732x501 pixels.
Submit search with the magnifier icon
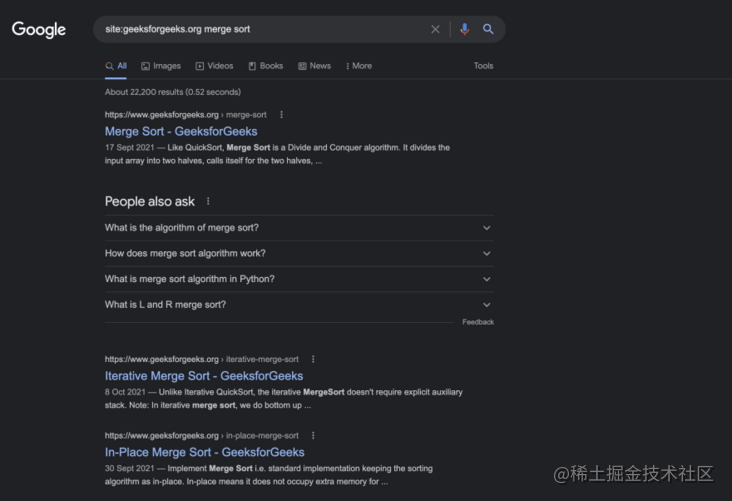[x=488, y=29]
